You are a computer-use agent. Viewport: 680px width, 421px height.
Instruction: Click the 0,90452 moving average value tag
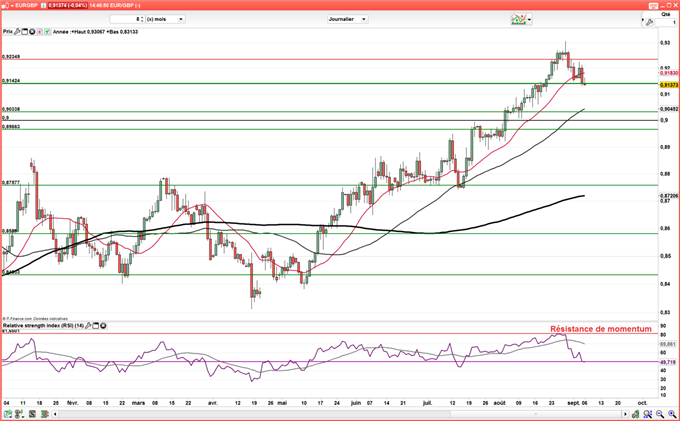(x=669, y=109)
